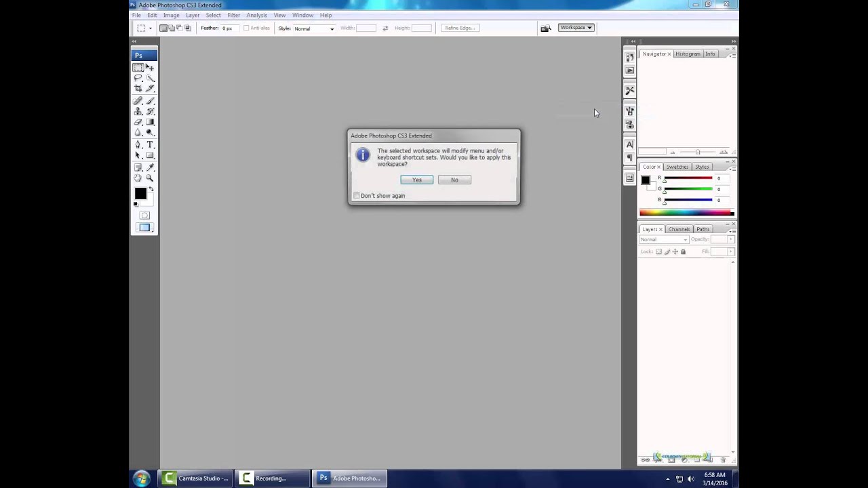Open the Fill slider arrow
The width and height of the screenshot is (868, 488).
pos(731,252)
